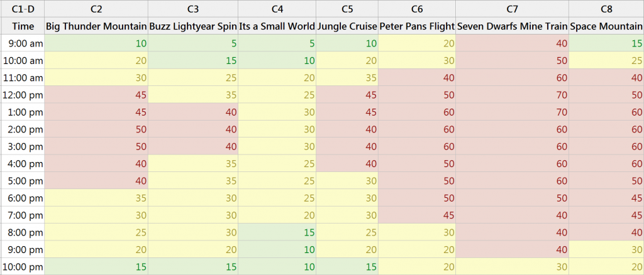Select the 9:00 am time cell

coord(23,43)
